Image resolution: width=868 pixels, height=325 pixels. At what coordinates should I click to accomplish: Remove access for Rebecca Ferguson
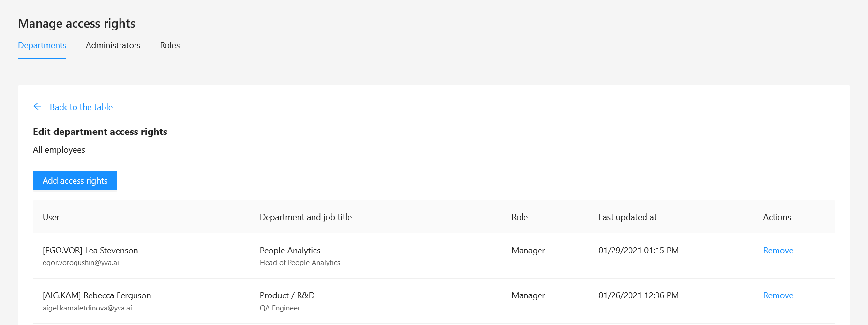tap(778, 295)
